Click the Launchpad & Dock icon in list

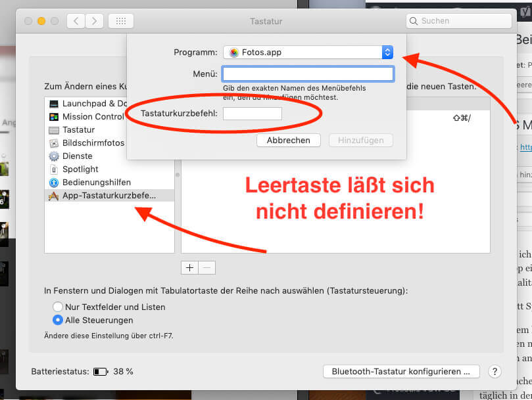pos(54,104)
